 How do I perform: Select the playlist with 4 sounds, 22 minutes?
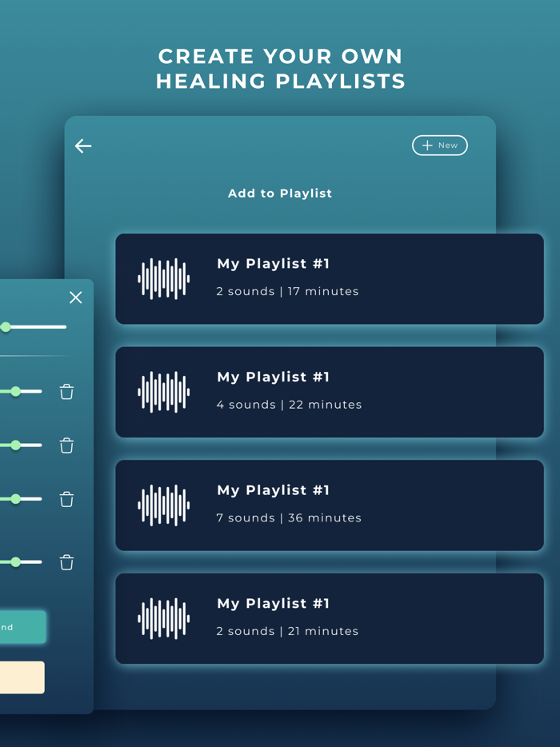pos(330,392)
